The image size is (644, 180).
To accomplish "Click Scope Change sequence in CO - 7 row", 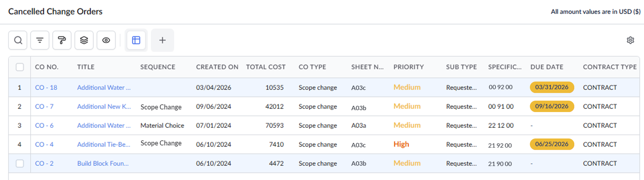I will [161, 107].
